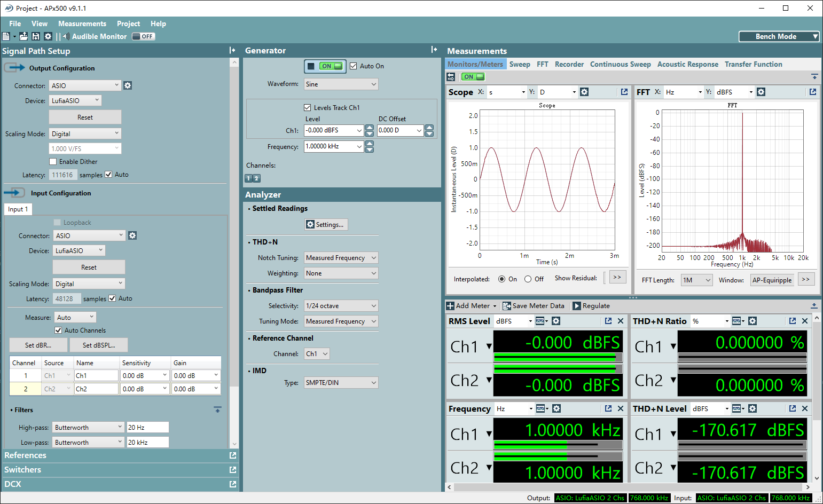Image resolution: width=823 pixels, height=504 pixels.
Task: Open project settings gear in the top toolbar
Action: [48, 36]
